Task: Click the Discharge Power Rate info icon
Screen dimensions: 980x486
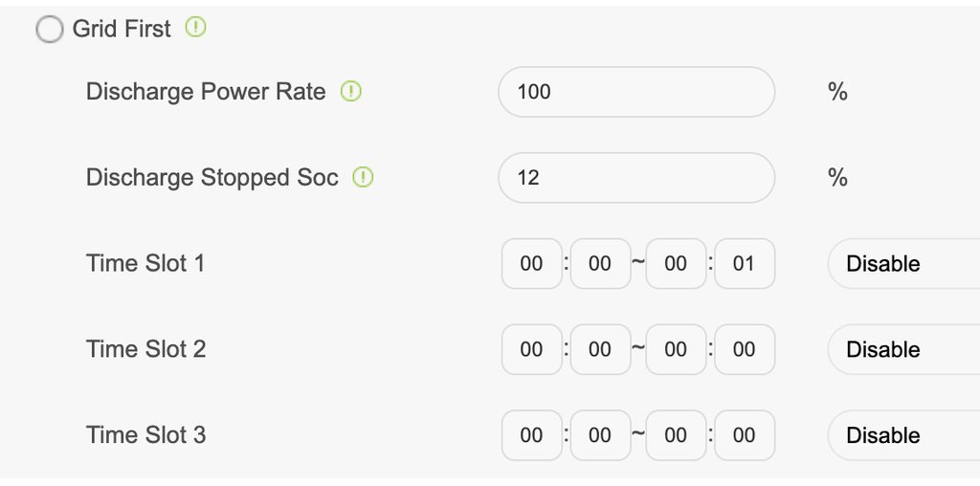Action: click(x=351, y=92)
